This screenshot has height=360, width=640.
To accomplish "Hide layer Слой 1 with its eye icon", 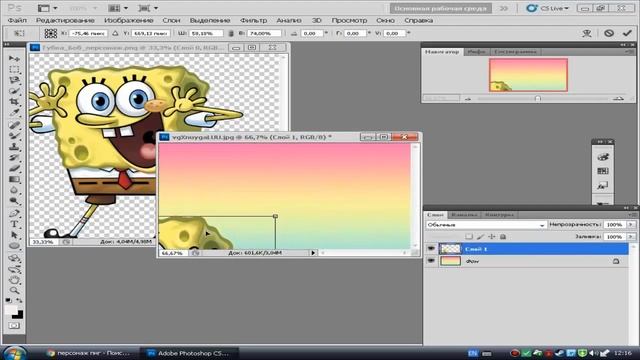I will [431, 249].
